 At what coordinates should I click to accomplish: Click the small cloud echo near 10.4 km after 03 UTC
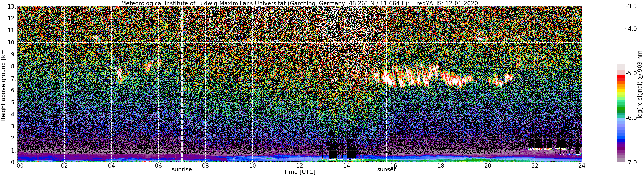pos(95,38)
